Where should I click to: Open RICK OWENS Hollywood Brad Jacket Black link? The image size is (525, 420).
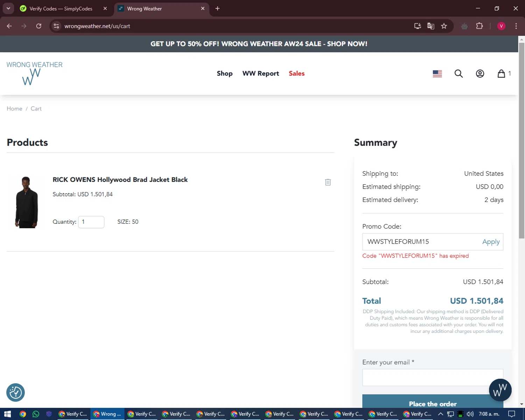[120, 180]
